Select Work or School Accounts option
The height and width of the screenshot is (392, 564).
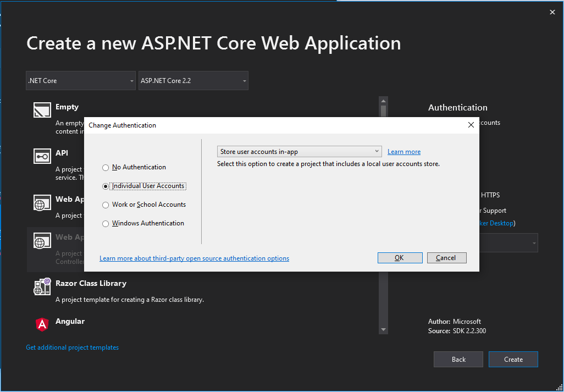tap(106, 205)
